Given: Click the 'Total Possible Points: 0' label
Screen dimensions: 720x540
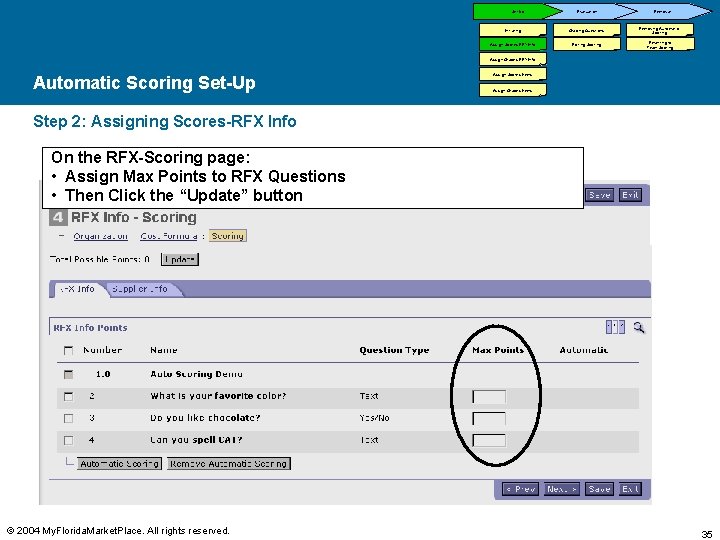Looking at the screenshot, I should [100, 259].
